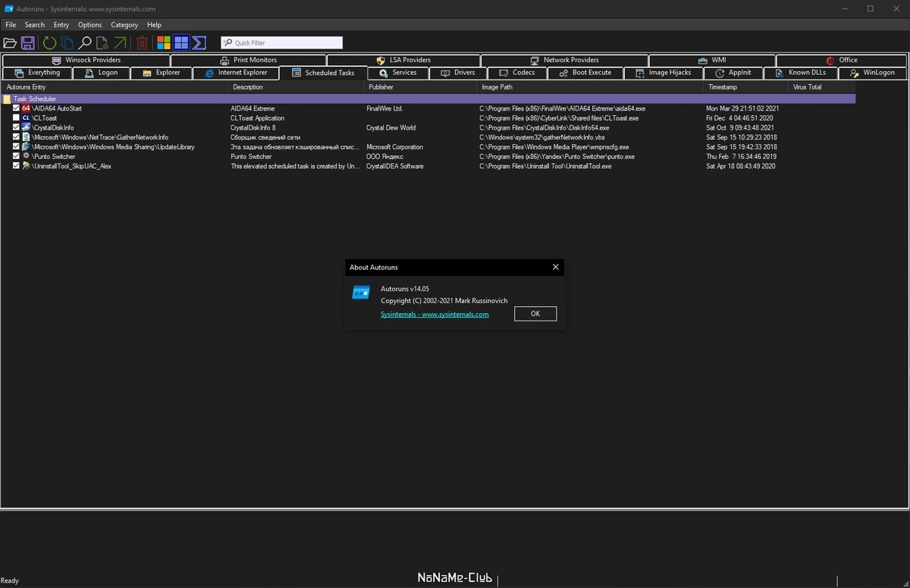Switch to the Explorer tab
Image resolution: width=910 pixels, height=588 pixels.
point(161,73)
